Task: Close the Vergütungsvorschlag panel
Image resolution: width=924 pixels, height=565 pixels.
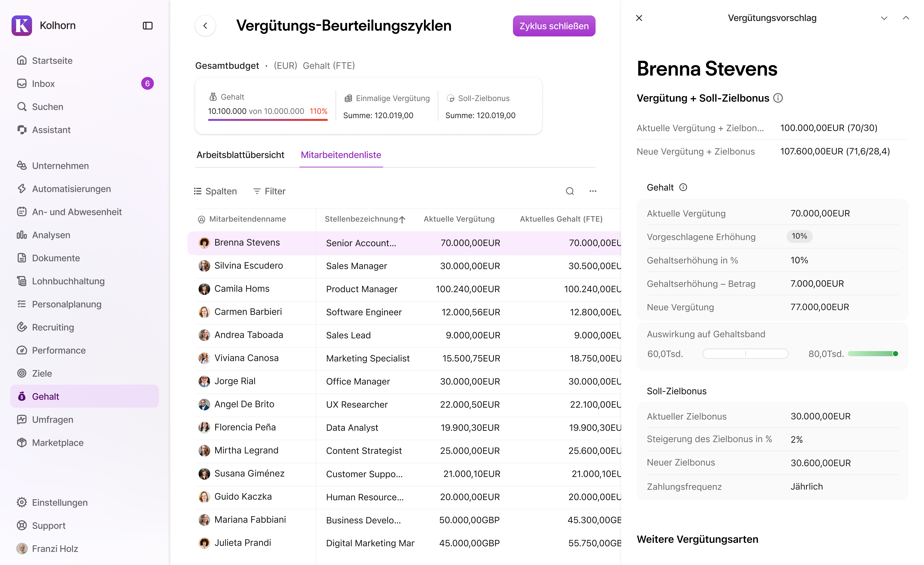Action: [x=639, y=18]
